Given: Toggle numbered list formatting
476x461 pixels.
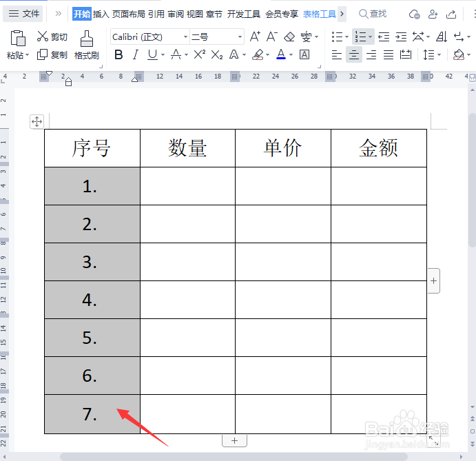Looking at the screenshot, I should click(x=360, y=37).
